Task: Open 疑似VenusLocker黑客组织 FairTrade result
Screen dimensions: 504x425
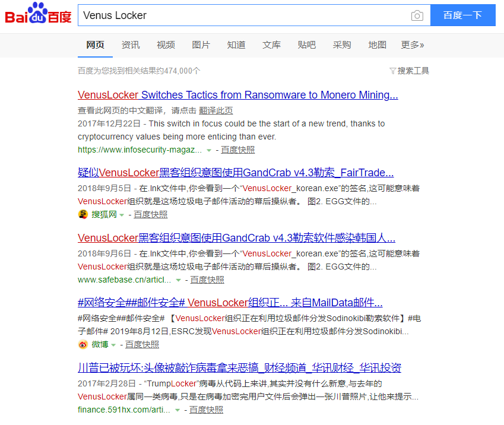Action: pos(236,173)
